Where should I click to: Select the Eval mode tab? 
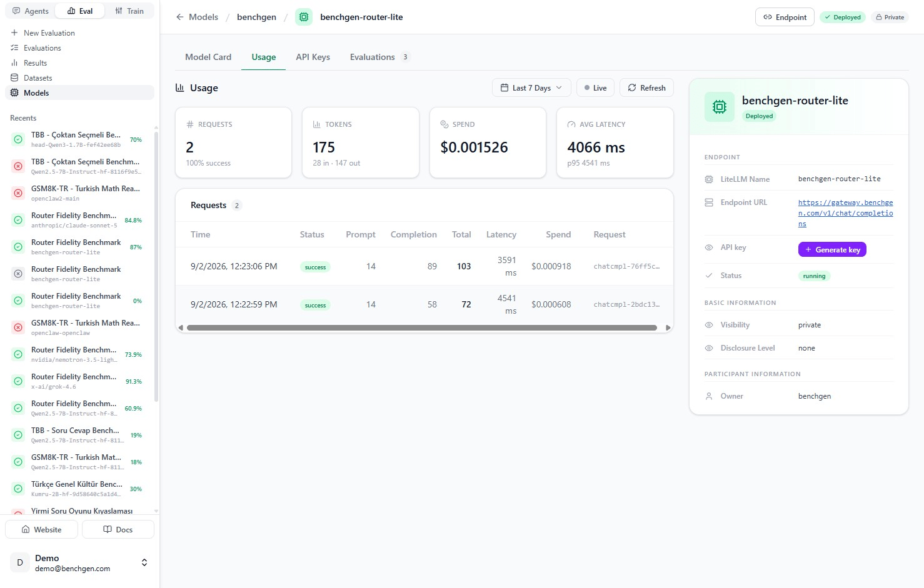point(80,11)
